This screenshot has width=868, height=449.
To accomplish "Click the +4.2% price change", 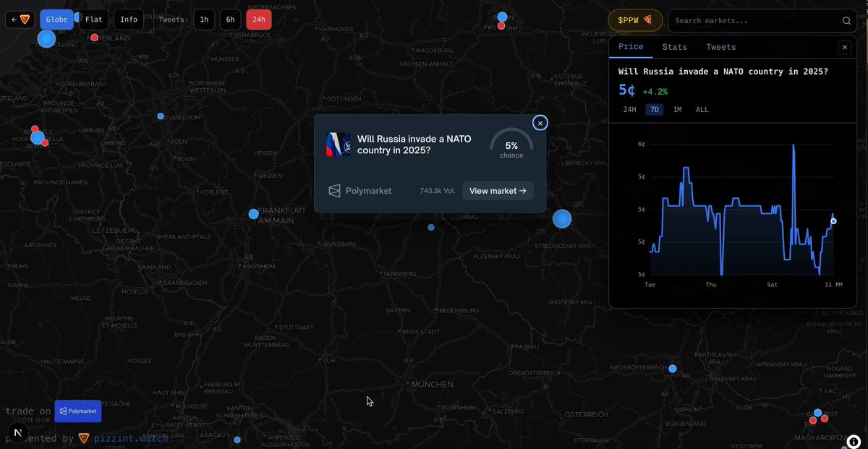I will pos(655,92).
